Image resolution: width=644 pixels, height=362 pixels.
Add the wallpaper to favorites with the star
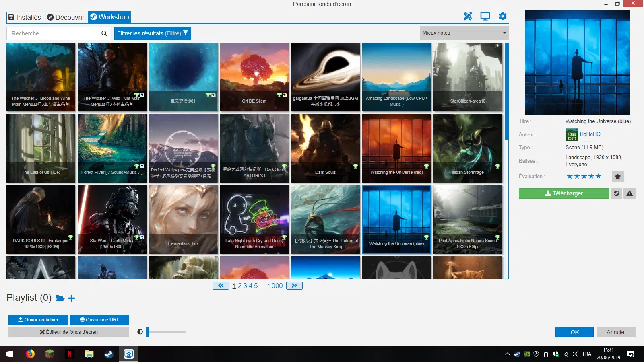click(x=617, y=176)
